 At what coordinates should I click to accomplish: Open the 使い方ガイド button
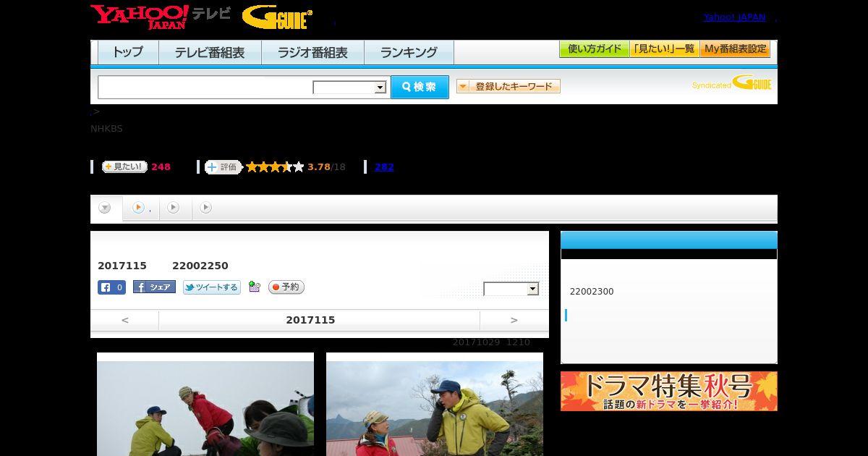[595, 49]
